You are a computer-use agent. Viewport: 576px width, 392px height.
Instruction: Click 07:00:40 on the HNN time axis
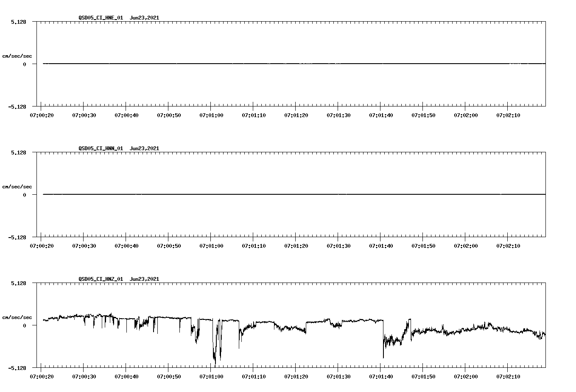[126, 246]
